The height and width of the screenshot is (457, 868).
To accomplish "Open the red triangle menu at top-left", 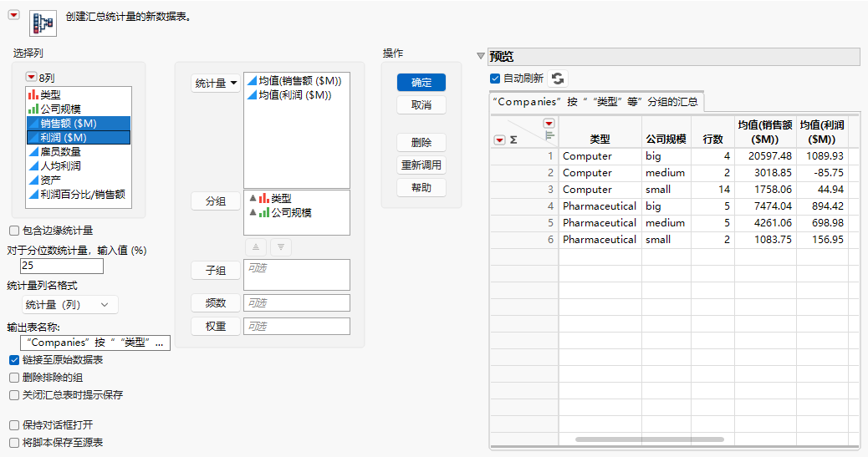I will point(14,15).
